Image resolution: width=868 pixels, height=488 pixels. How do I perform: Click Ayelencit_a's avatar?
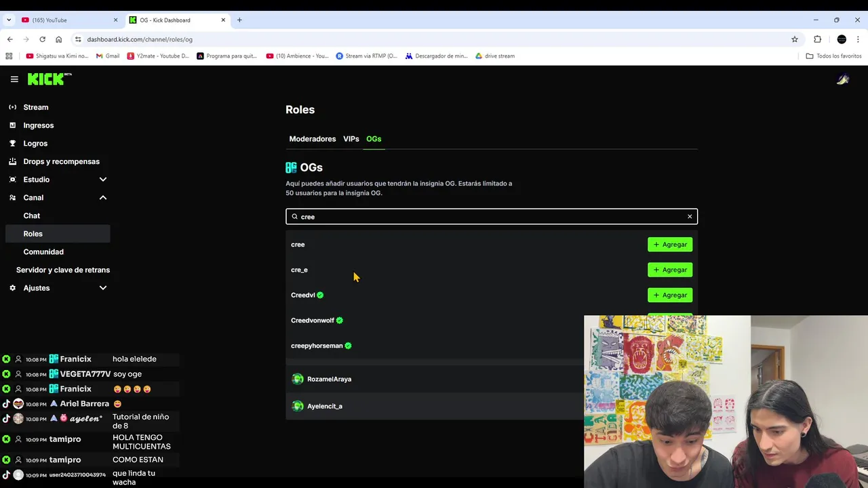(x=298, y=406)
